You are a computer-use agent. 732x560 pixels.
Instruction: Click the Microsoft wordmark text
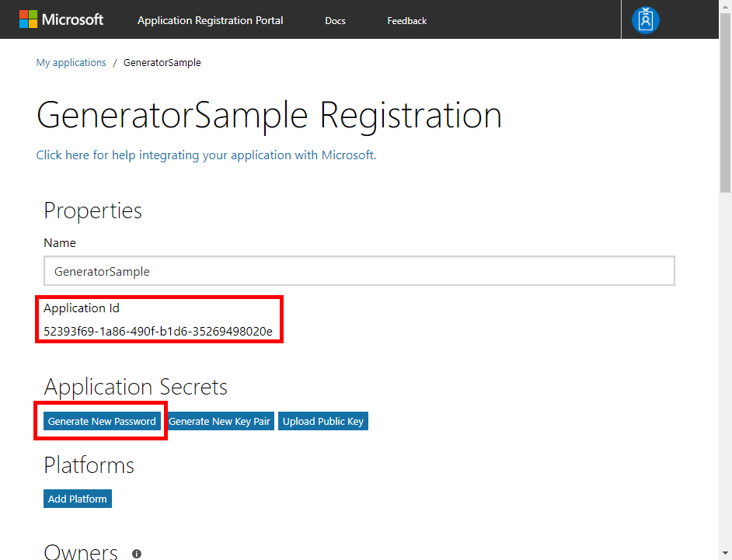point(72,19)
